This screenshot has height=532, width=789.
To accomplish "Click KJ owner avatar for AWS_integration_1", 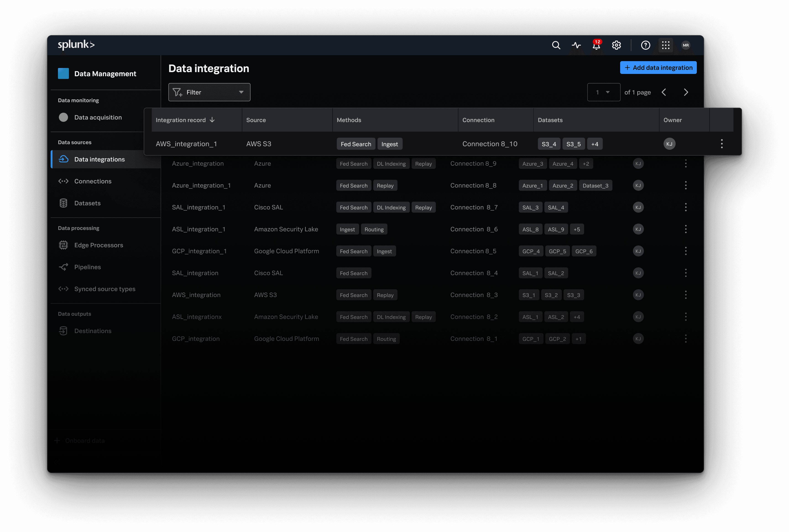I will pyautogui.click(x=669, y=144).
